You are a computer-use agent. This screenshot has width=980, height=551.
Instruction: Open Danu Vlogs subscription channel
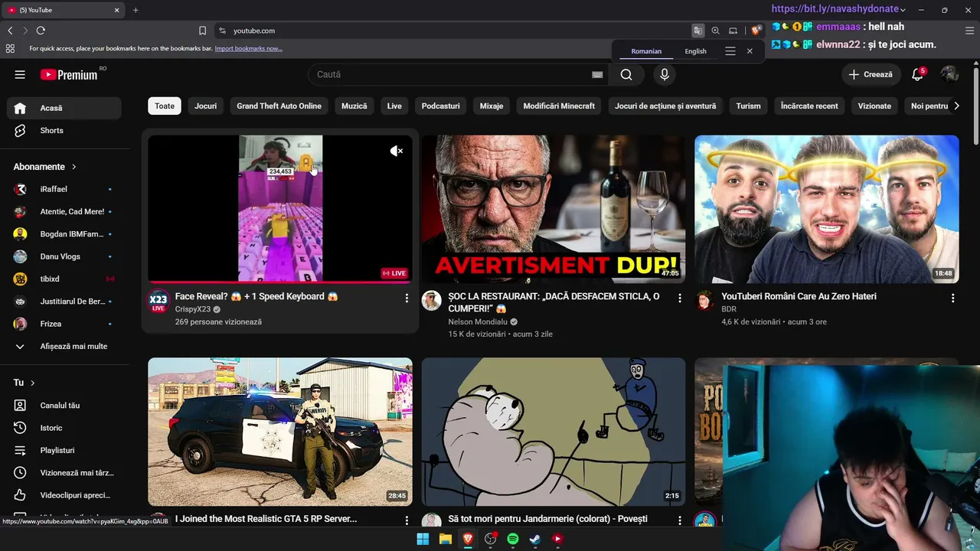click(x=64, y=256)
